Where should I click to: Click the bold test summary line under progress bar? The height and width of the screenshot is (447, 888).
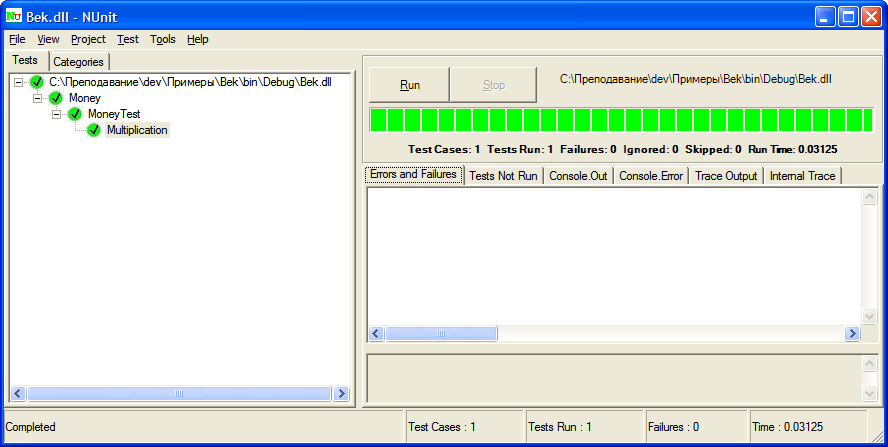(622, 150)
